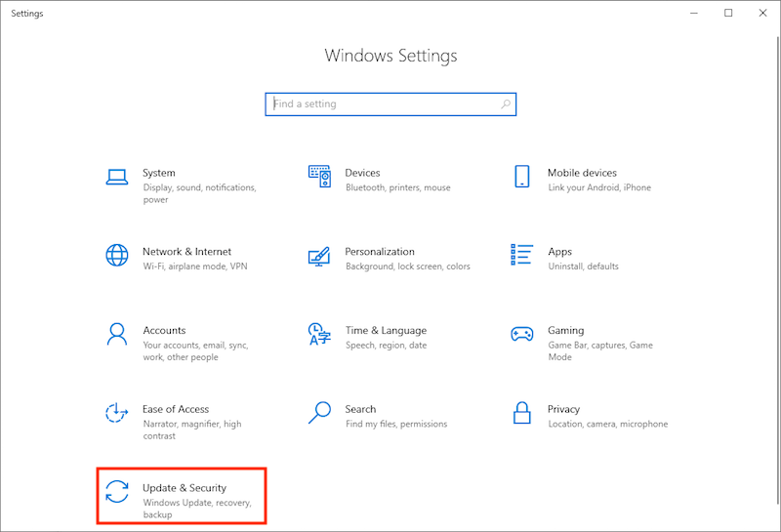This screenshot has width=781, height=532.
Task: Minimize the Settings window
Action: coord(694,13)
